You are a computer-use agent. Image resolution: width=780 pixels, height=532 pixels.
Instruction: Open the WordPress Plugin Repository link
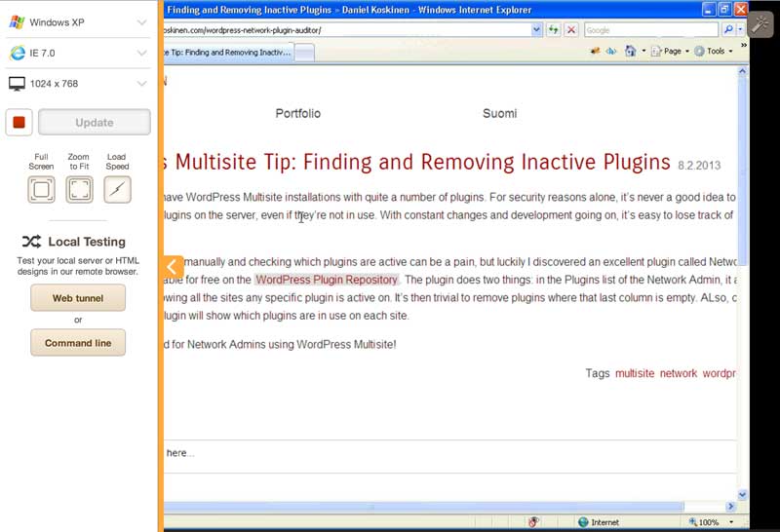(x=327, y=280)
